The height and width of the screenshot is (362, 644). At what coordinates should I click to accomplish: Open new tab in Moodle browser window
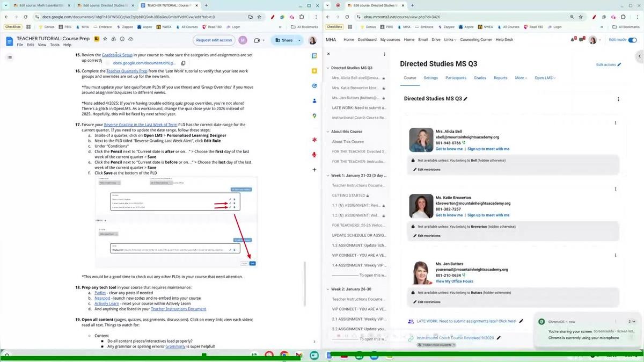(x=412, y=5)
